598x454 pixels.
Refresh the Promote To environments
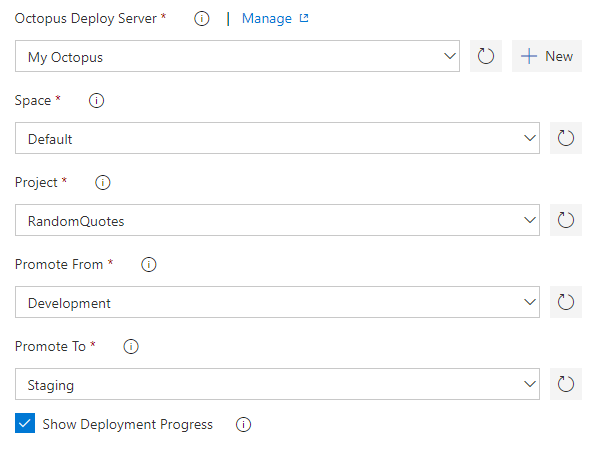[x=566, y=384]
